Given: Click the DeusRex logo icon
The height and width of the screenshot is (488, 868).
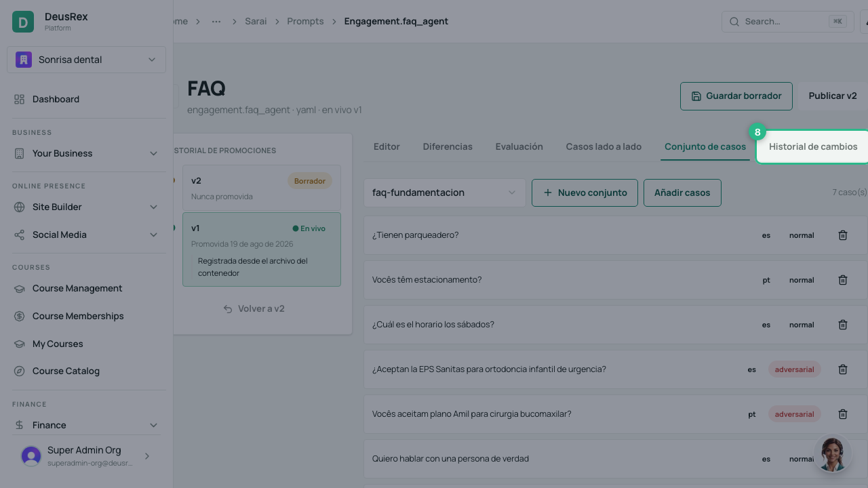Looking at the screenshot, I should pyautogui.click(x=23, y=22).
